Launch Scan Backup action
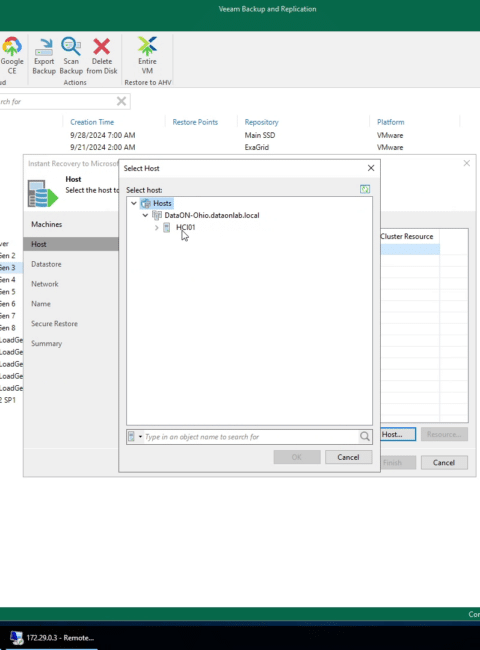 click(x=71, y=56)
